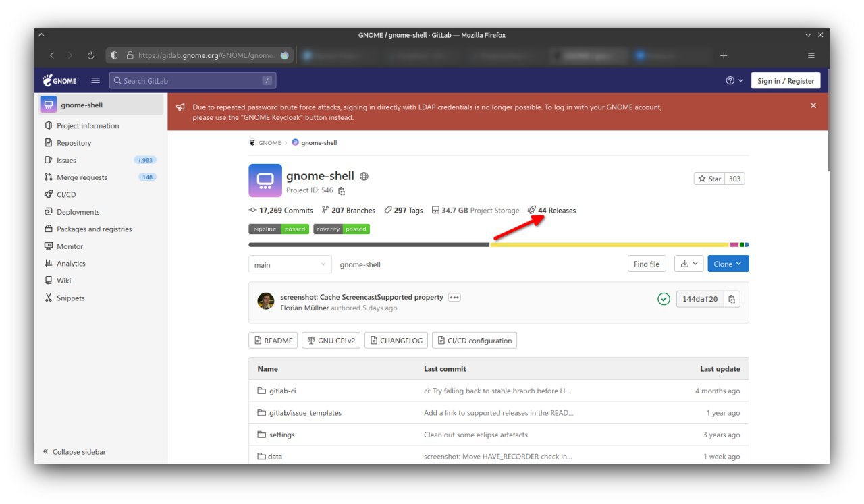Click the pink segment of the language bar

click(x=734, y=245)
